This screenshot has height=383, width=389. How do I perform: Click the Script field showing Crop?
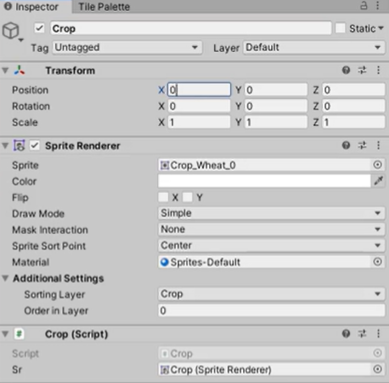pyautogui.click(x=265, y=353)
